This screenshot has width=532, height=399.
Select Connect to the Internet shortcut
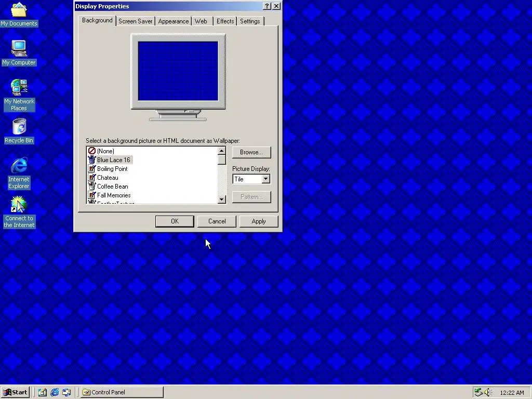point(19,212)
